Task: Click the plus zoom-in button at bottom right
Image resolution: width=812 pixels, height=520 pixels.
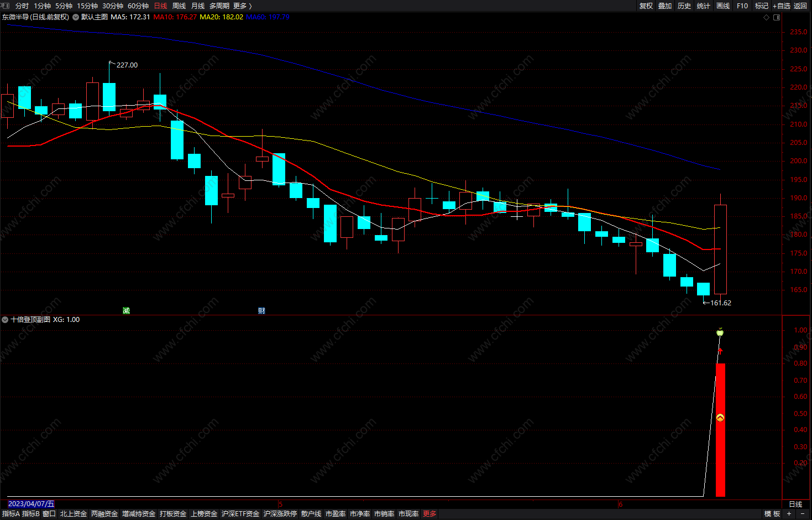Action: (789, 514)
